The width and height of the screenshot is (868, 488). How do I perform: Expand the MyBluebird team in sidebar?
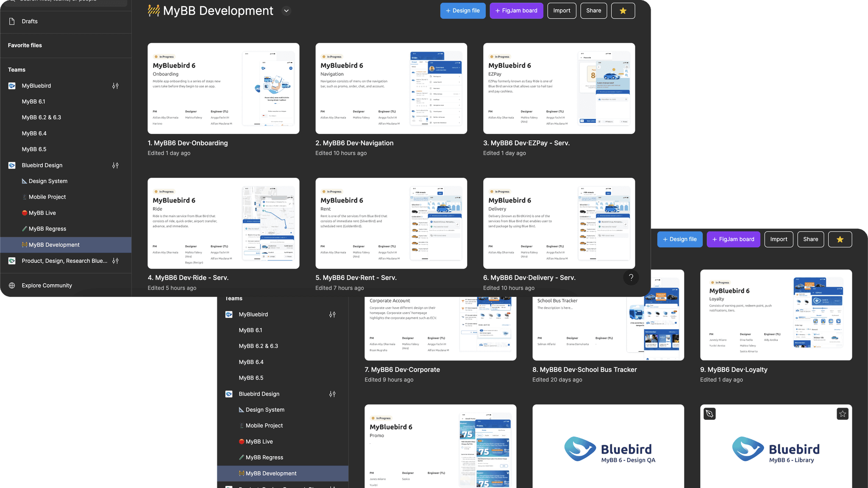(x=36, y=86)
